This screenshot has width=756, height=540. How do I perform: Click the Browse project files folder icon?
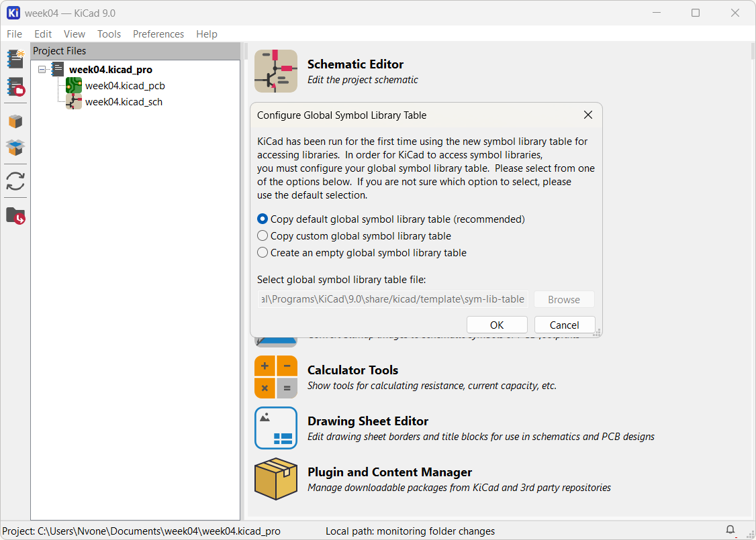(x=15, y=216)
